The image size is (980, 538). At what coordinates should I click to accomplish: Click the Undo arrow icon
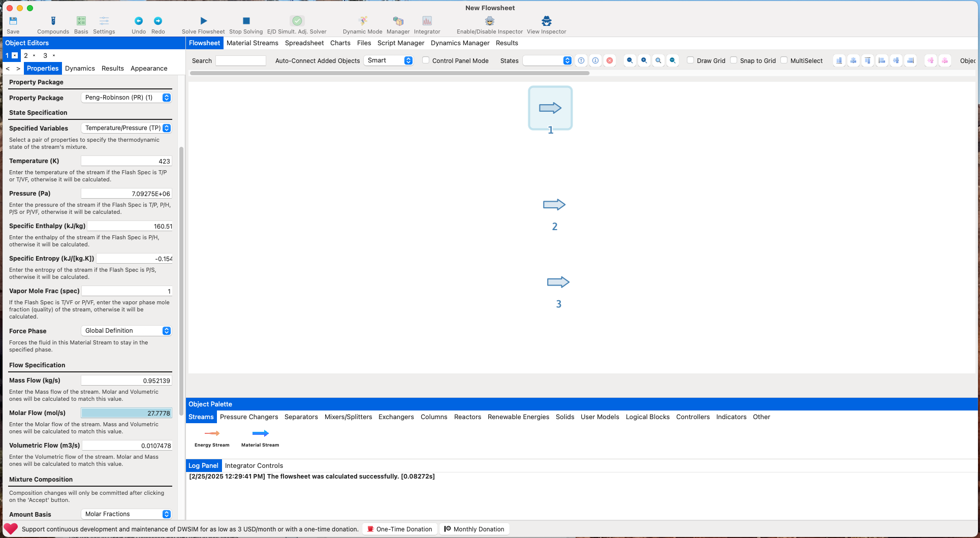click(x=138, y=21)
